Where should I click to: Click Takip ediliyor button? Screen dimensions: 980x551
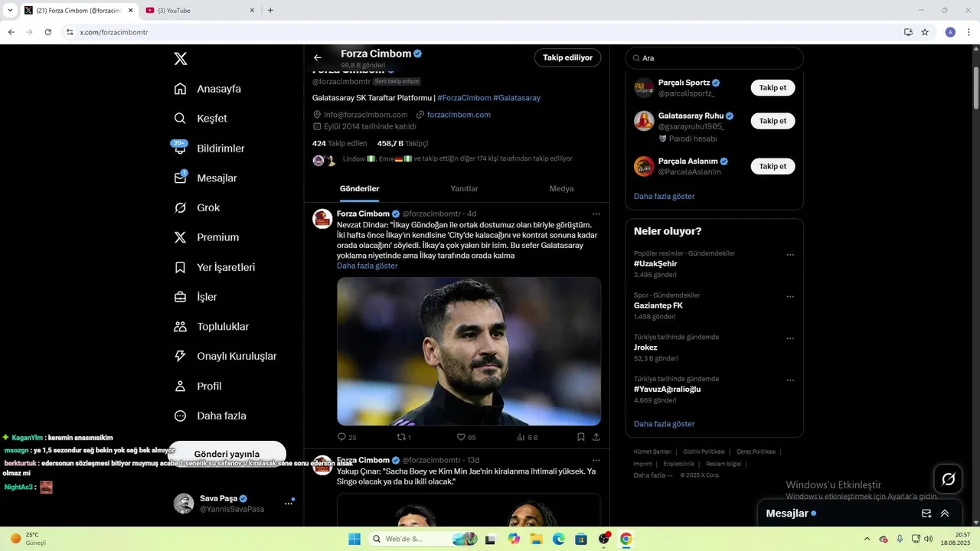coord(567,57)
